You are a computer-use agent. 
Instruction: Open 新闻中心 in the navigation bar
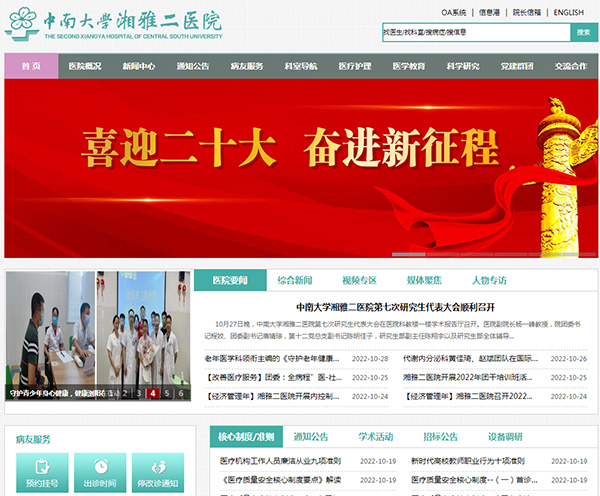pyautogui.click(x=139, y=66)
